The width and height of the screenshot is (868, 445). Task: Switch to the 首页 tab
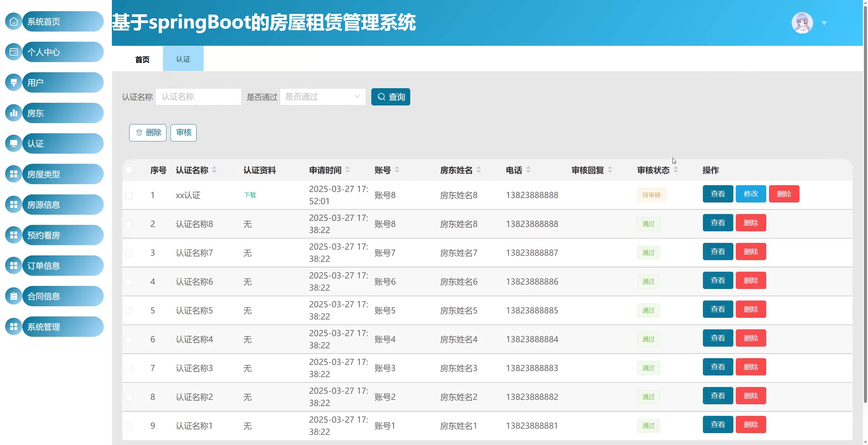142,59
